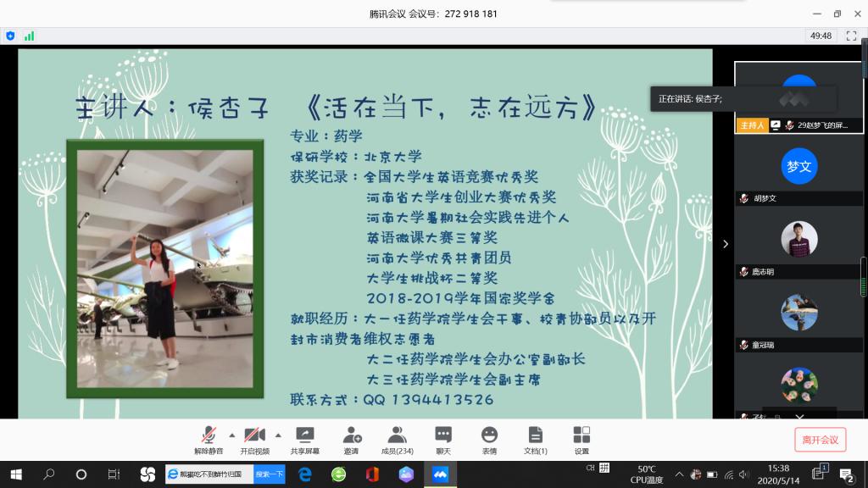Open the taskbar clock 15:38 2020/5/14
The height and width of the screenshot is (488, 868).
pyautogui.click(x=778, y=474)
